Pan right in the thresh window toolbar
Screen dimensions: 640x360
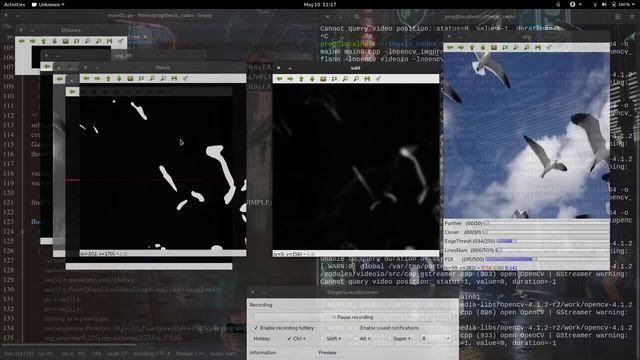pos(97,78)
